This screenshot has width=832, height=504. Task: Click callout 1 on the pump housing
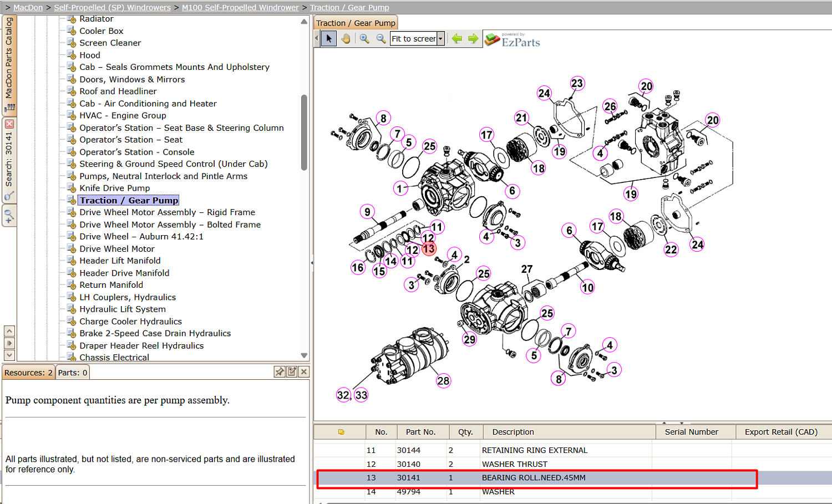[399, 189]
